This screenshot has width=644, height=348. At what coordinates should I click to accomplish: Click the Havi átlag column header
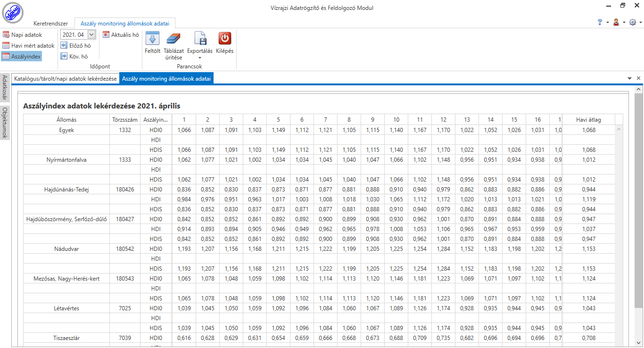588,120
